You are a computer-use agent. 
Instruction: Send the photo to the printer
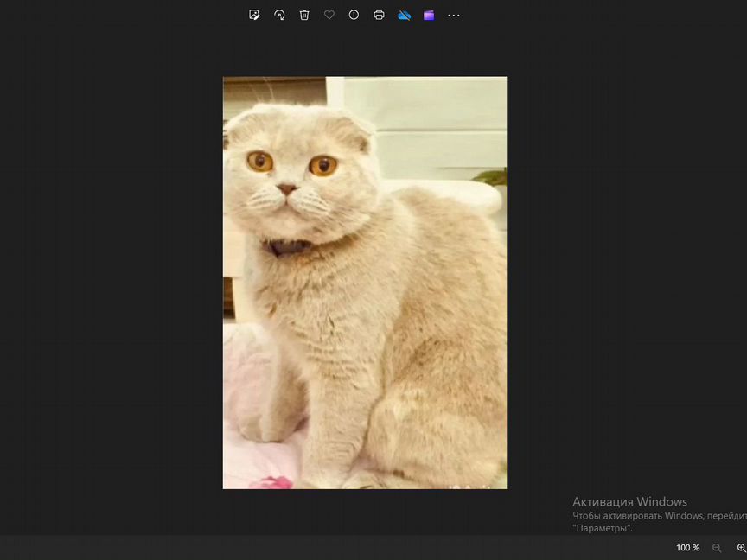click(x=379, y=15)
